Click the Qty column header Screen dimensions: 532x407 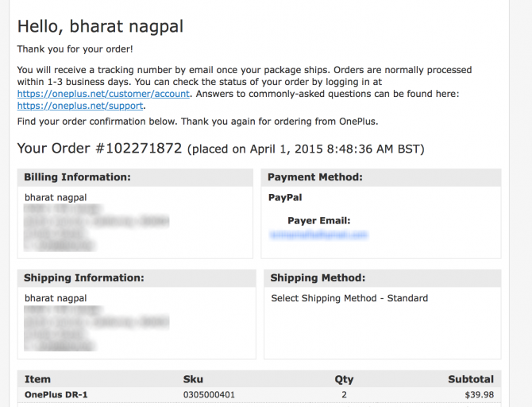tap(344, 379)
